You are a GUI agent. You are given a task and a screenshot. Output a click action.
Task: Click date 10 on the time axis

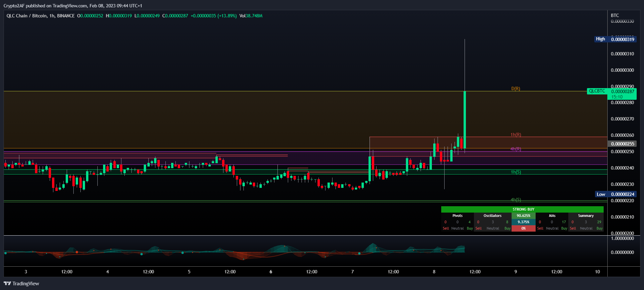point(597,272)
